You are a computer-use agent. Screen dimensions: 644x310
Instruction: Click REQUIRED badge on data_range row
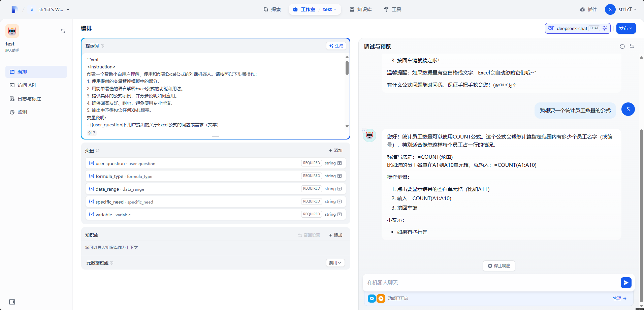point(312,189)
